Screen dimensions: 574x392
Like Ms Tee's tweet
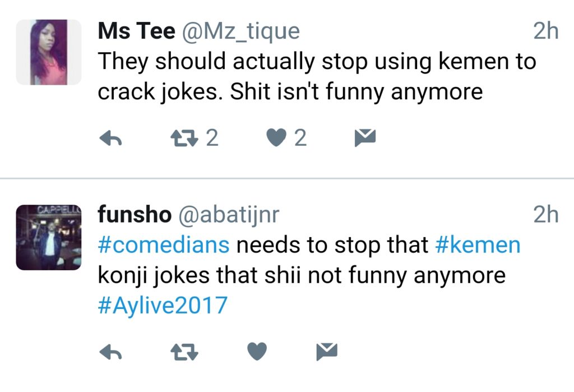[276, 137]
